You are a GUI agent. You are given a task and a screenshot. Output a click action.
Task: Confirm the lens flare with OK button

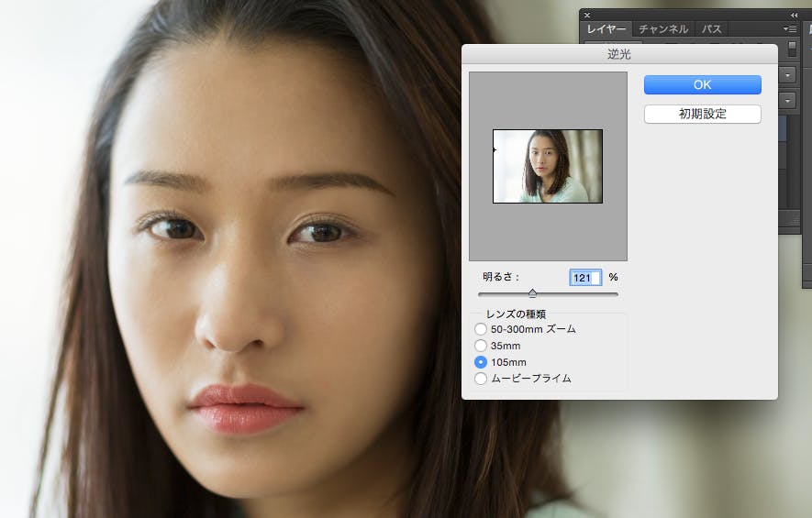tap(702, 85)
